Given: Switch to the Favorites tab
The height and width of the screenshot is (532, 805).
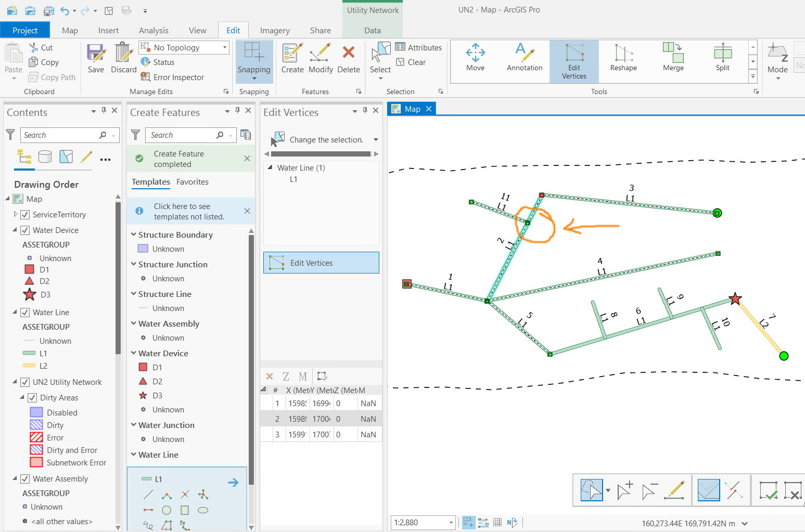Looking at the screenshot, I should [193, 181].
